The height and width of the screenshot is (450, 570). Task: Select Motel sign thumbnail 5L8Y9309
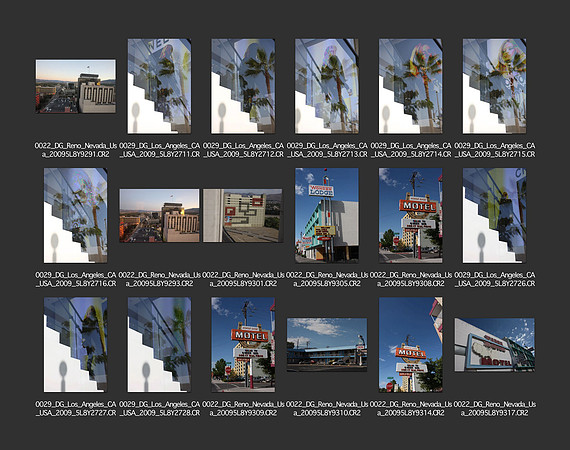243,345
